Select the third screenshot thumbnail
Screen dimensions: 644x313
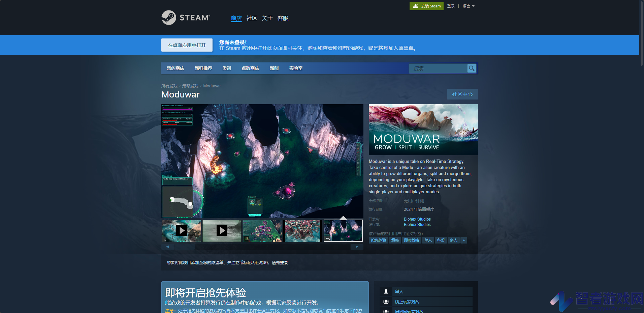click(x=262, y=231)
